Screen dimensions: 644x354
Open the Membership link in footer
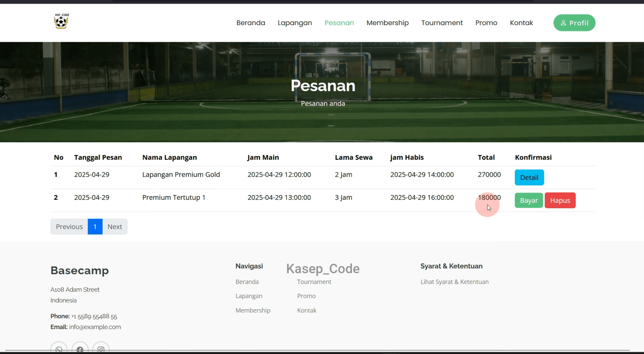(x=253, y=310)
